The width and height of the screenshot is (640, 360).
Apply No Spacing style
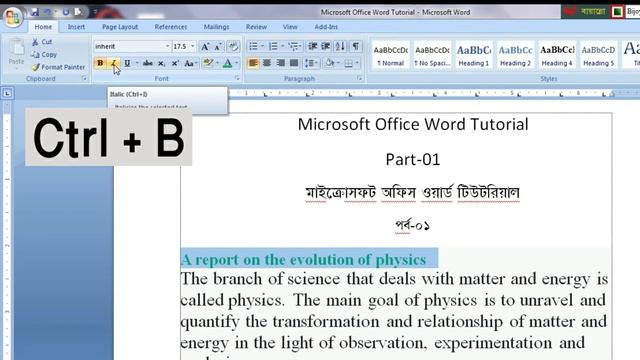(432, 55)
